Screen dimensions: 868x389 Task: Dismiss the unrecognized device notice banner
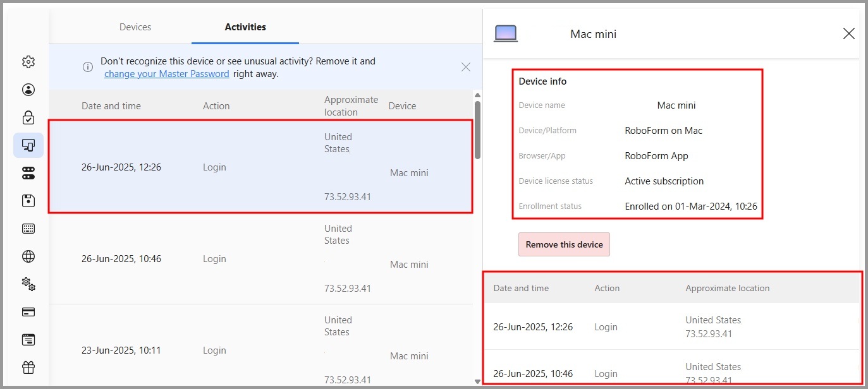pos(466,67)
